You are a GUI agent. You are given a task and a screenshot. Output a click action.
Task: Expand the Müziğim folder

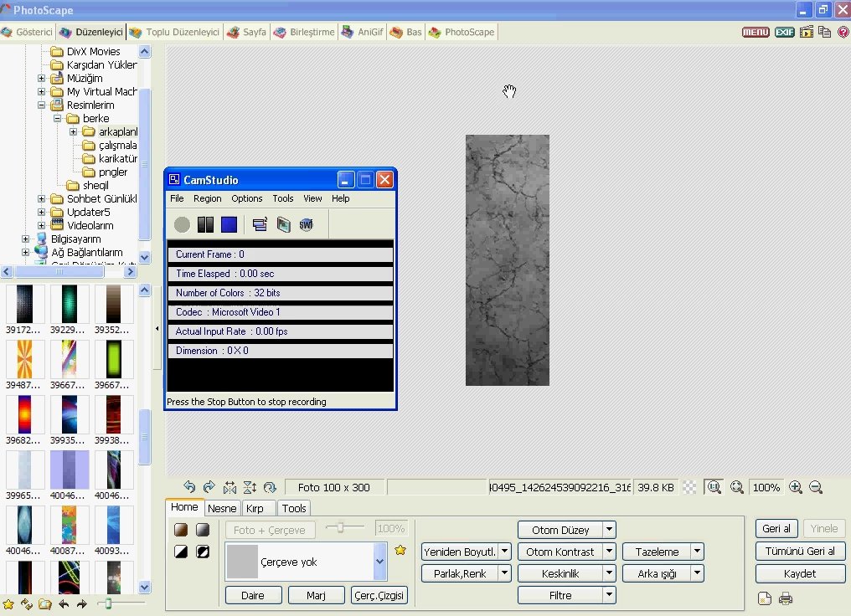(41, 78)
